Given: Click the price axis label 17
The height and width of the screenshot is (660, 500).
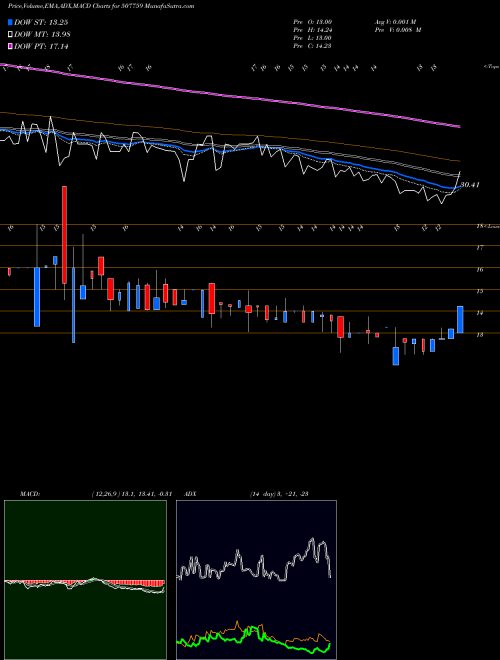Looking at the screenshot, I should point(479,248).
